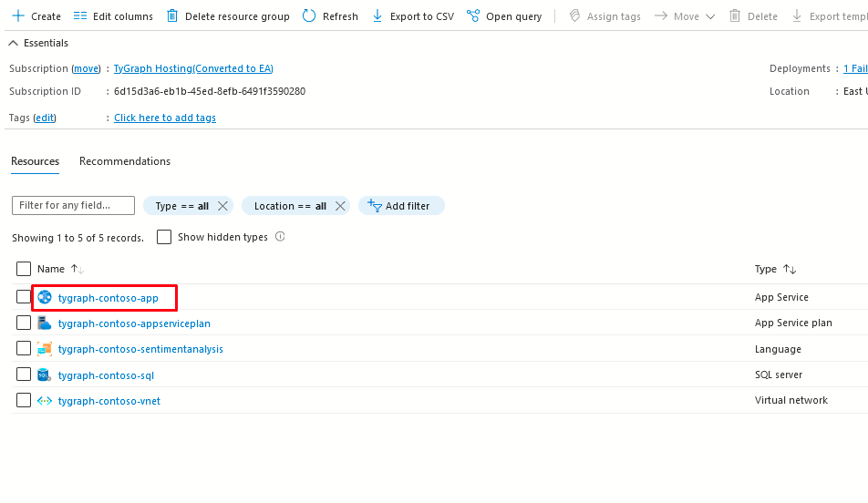Image resolution: width=868 pixels, height=503 pixels.
Task: Select the Subscription ID value text
Action: point(210,91)
